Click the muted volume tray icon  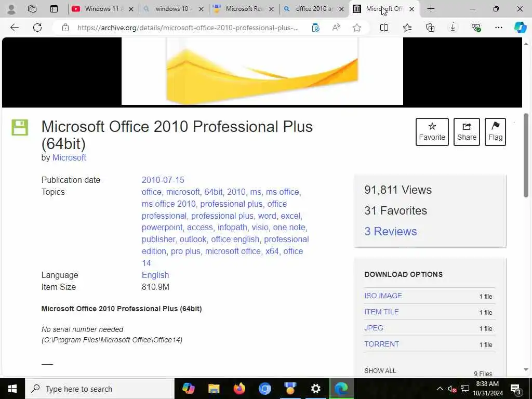pos(452,389)
